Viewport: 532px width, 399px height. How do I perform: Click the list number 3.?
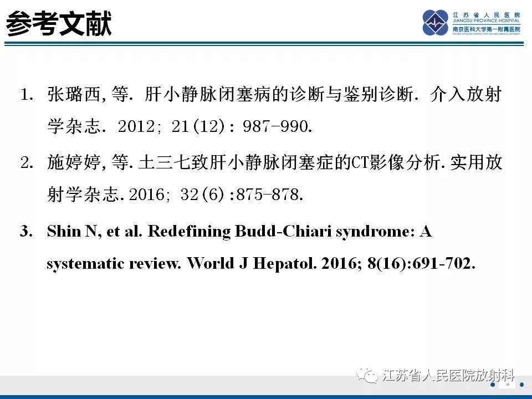click(x=27, y=232)
